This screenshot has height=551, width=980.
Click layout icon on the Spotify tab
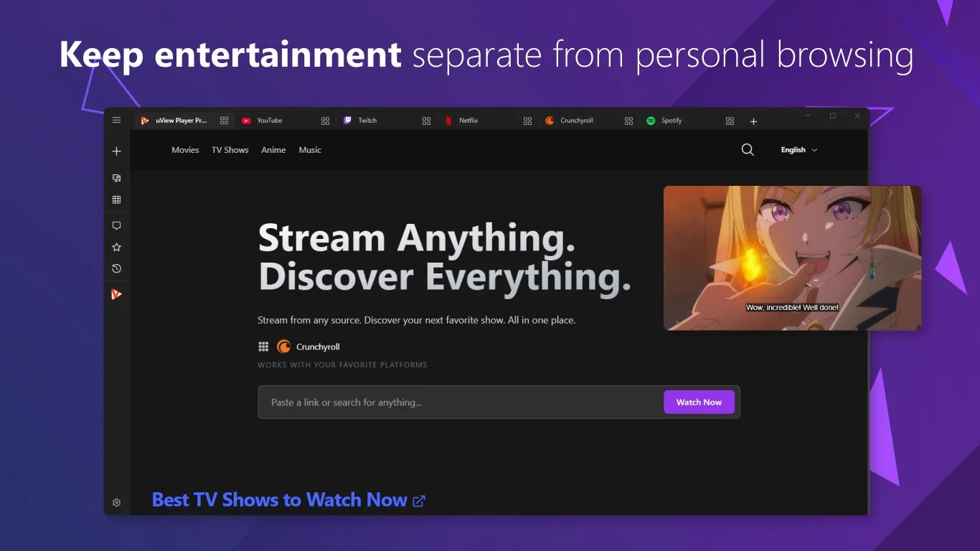coord(730,121)
